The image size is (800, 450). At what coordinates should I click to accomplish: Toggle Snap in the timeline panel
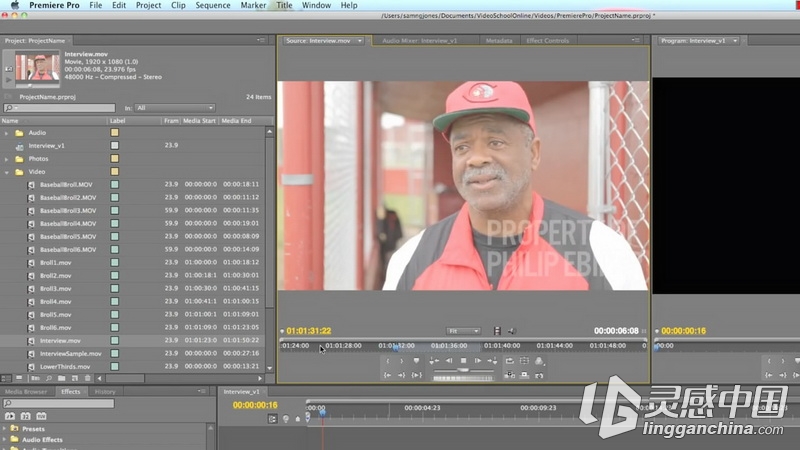tap(272, 419)
